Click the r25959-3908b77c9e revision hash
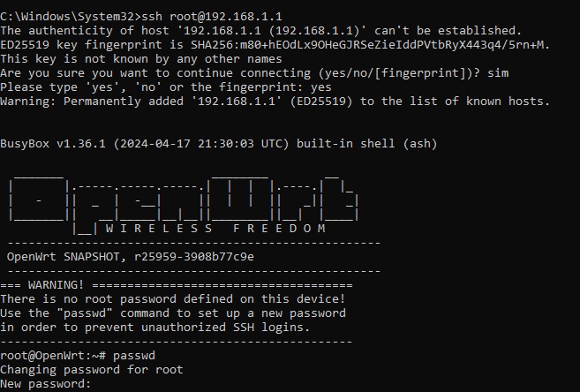The image size is (580, 392). click(194, 257)
